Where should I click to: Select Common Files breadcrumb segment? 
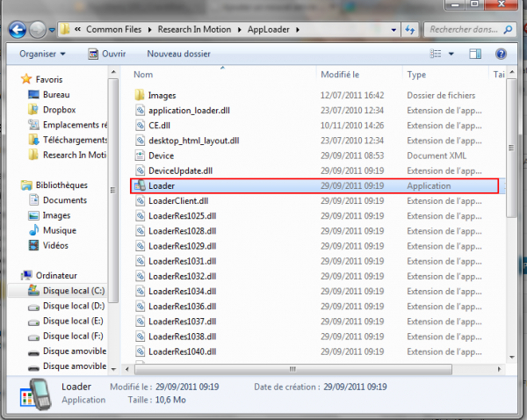(113, 30)
